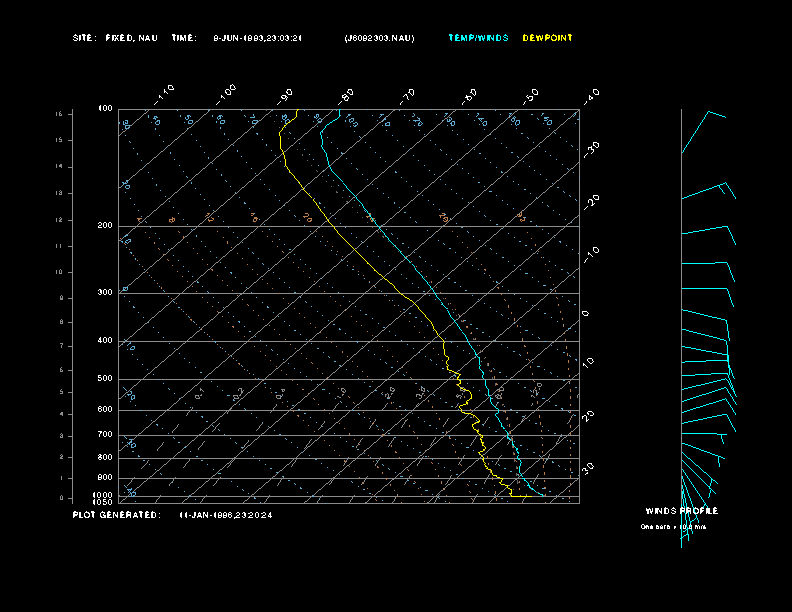This screenshot has height=612, width=792.
Task: Click the file name (J6092303.NAU)
Action: 379,38
